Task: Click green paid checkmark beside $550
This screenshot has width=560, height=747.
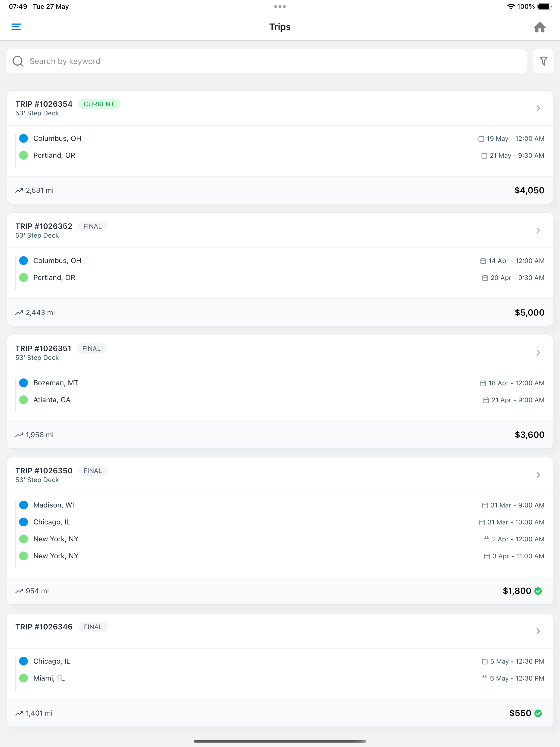Action: click(x=538, y=713)
